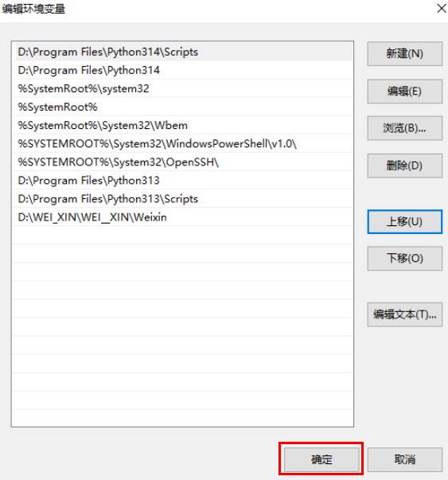Select the D:\Program Files\Python314 entry
This screenshot has height=480, width=448.
(182, 70)
